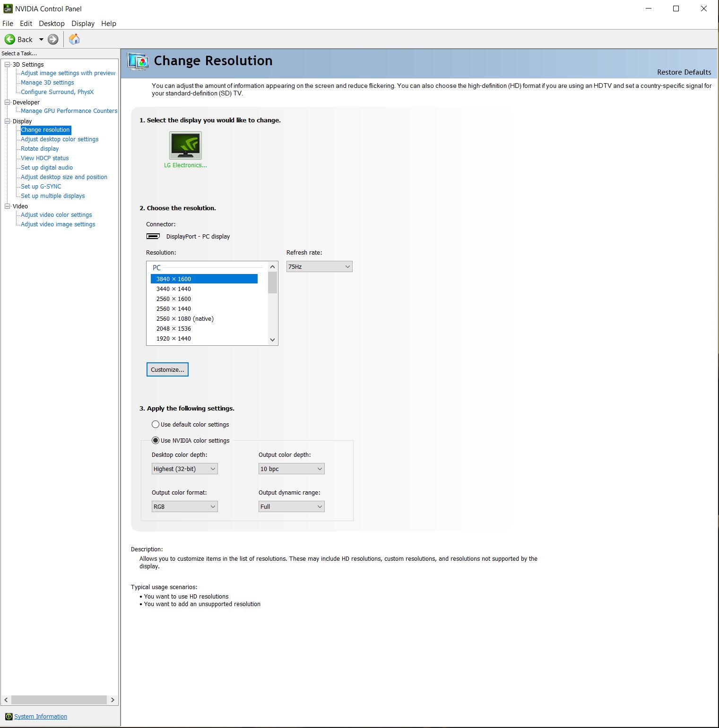Go to Home icon in toolbar
719x728 pixels.
click(74, 39)
